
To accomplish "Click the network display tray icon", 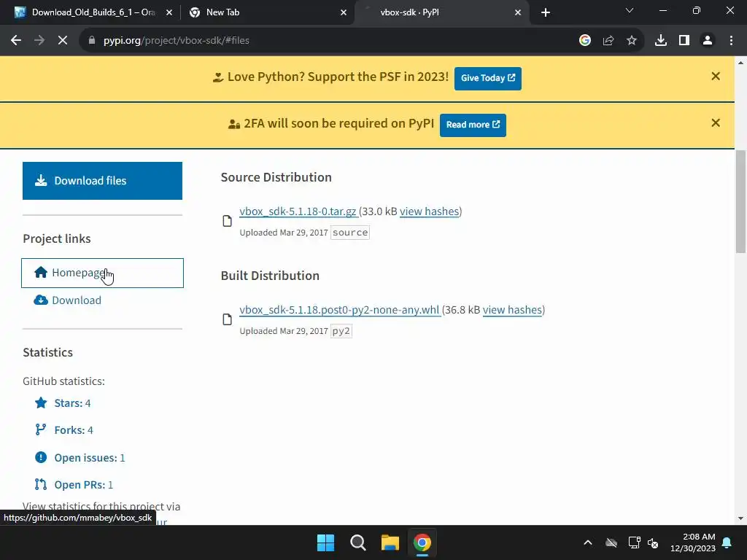I will tap(634, 542).
